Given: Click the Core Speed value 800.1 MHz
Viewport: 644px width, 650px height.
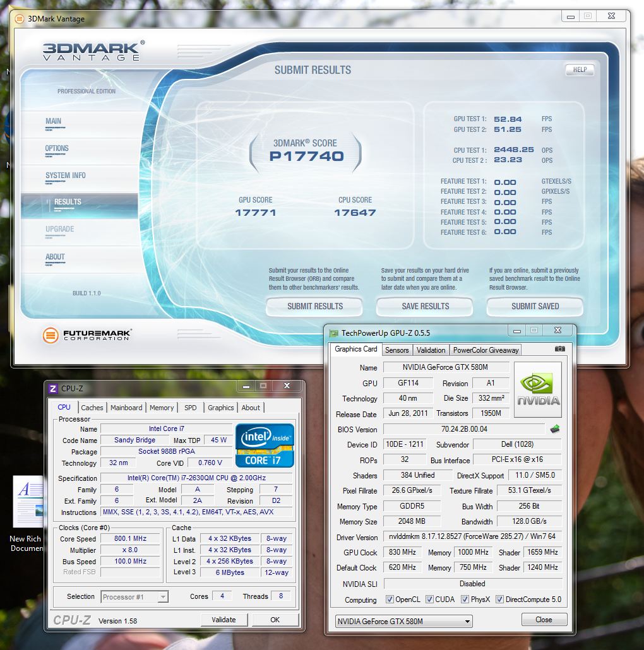Looking at the screenshot, I should 130,538.
